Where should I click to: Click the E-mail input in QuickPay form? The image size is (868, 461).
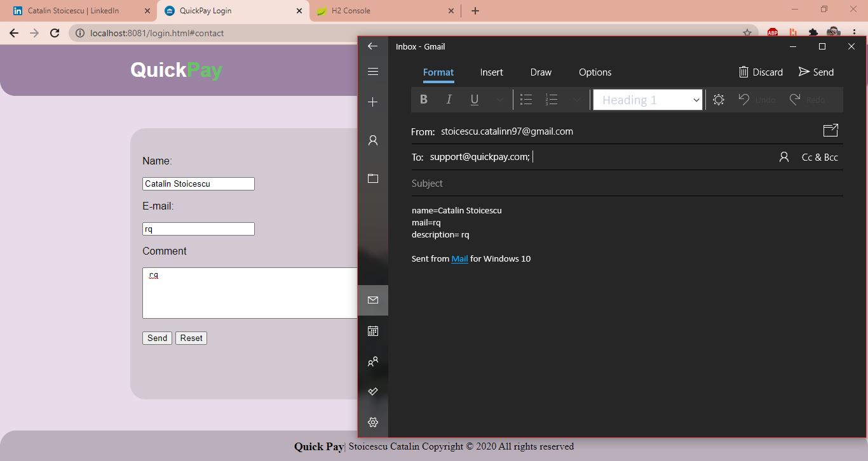click(198, 229)
